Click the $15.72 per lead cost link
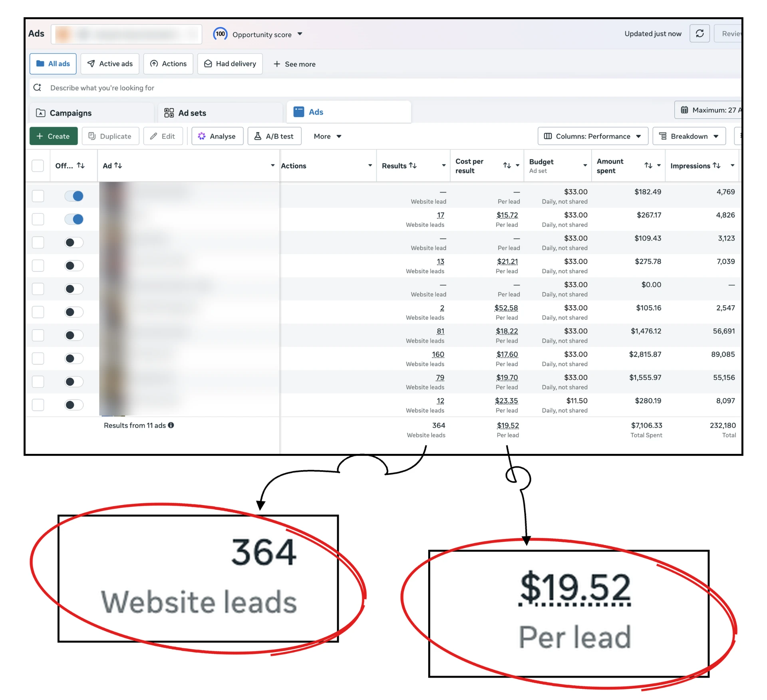The width and height of the screenshot is (767, 700). (x=507, y=215)
